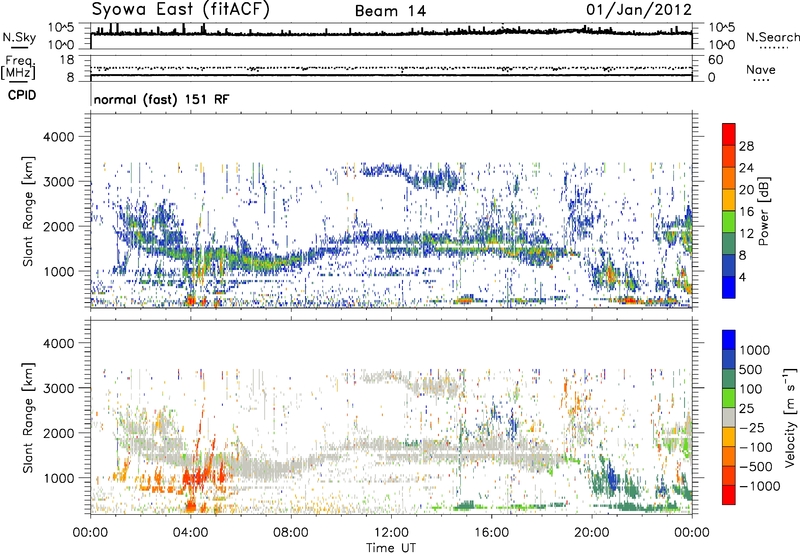Click the 'N.Sky' legend label
Screen dimensions: 800x554
click(19, 37)
